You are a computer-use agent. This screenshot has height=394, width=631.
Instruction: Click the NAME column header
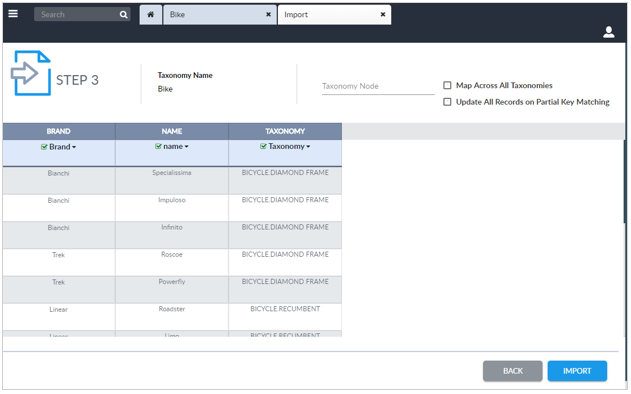pyautogui.click(x=172, y=131)
